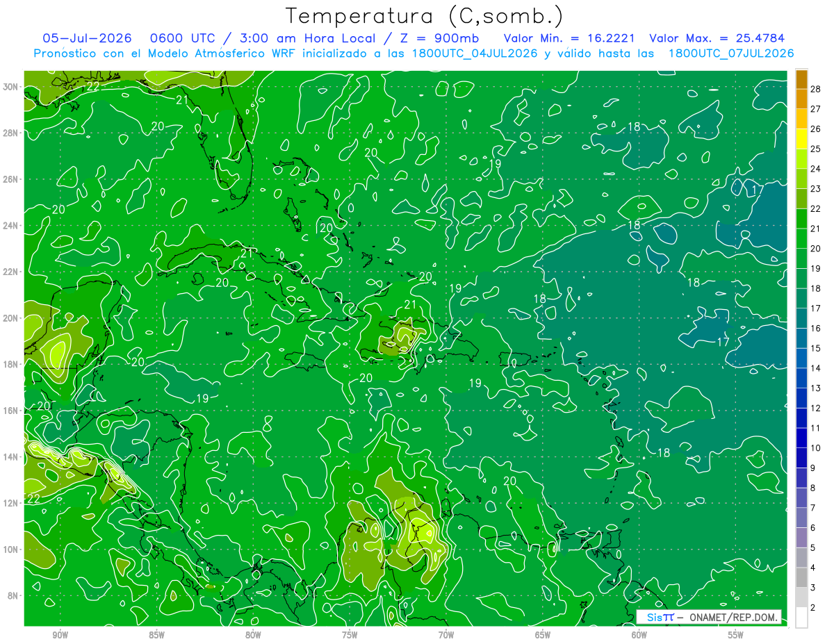Click the 75W longitude axis label
Viewport: 834px width, 644px height.
[350, 635]
